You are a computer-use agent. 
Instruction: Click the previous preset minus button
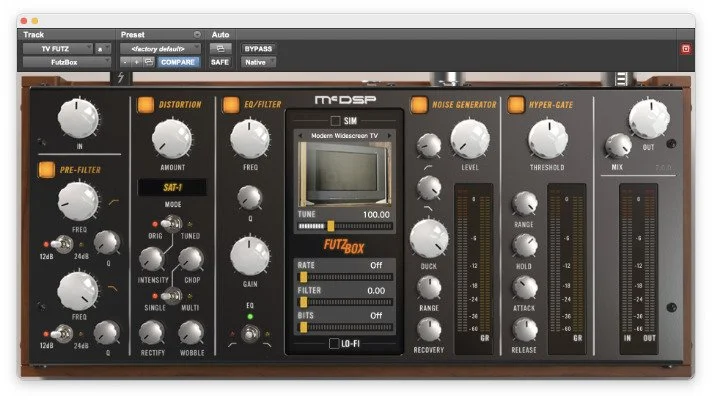pos(125,62)
